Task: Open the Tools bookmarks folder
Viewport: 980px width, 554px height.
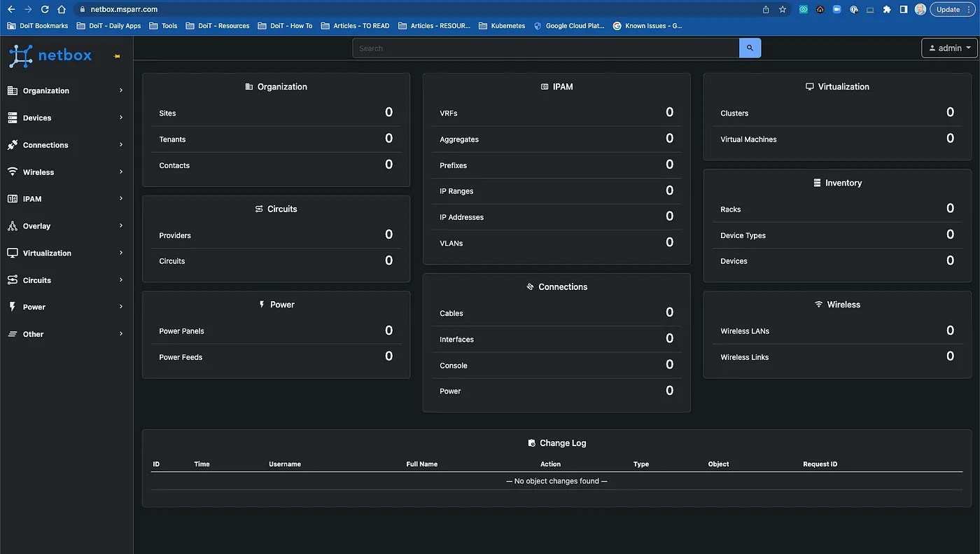Action: 163,26
